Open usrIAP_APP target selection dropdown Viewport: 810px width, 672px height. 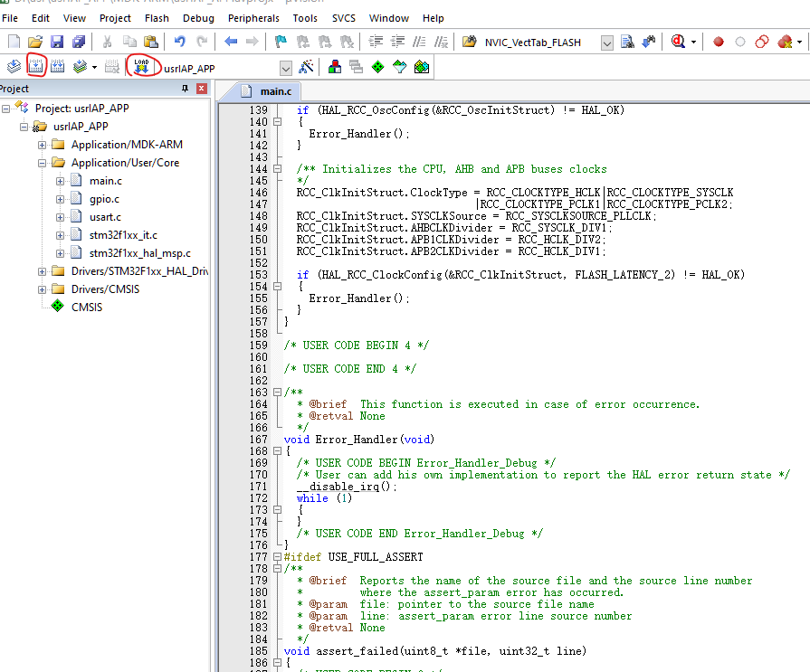[285, 68]
